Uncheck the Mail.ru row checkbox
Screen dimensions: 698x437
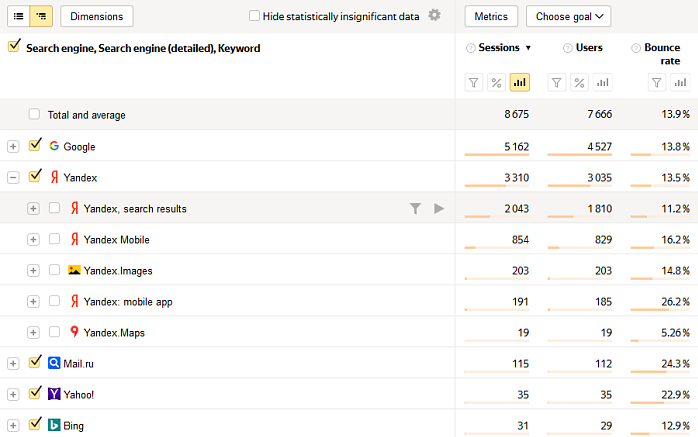pos(35,362)
